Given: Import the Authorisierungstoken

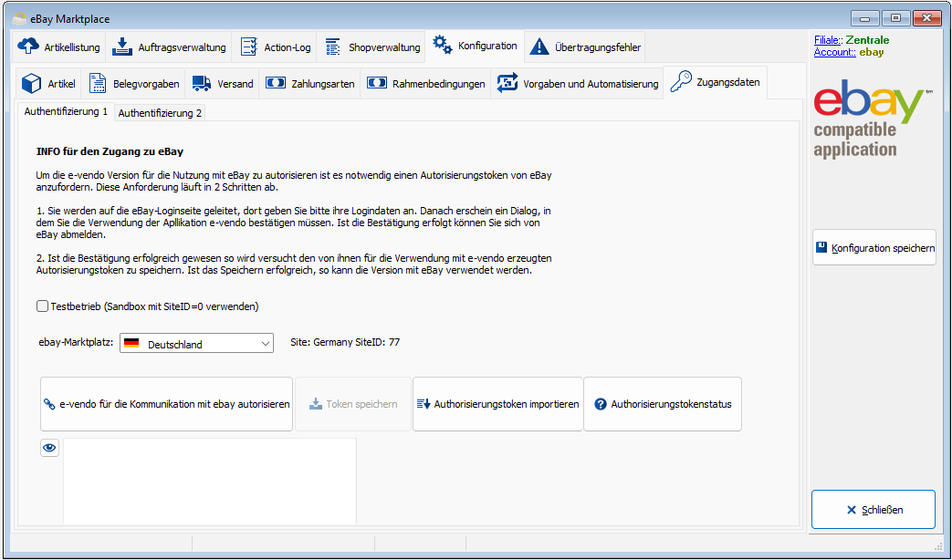Looking at the screenshot, I should pos(497,404).
